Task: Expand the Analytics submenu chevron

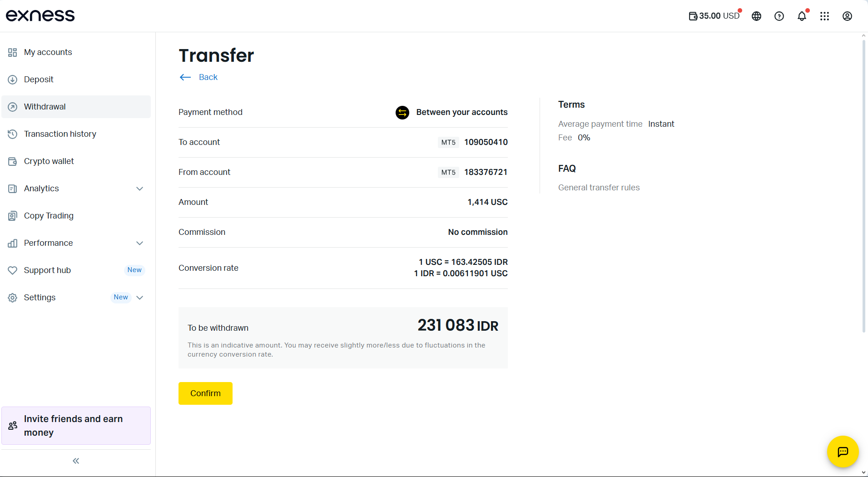Action: [x=139, y=189]
